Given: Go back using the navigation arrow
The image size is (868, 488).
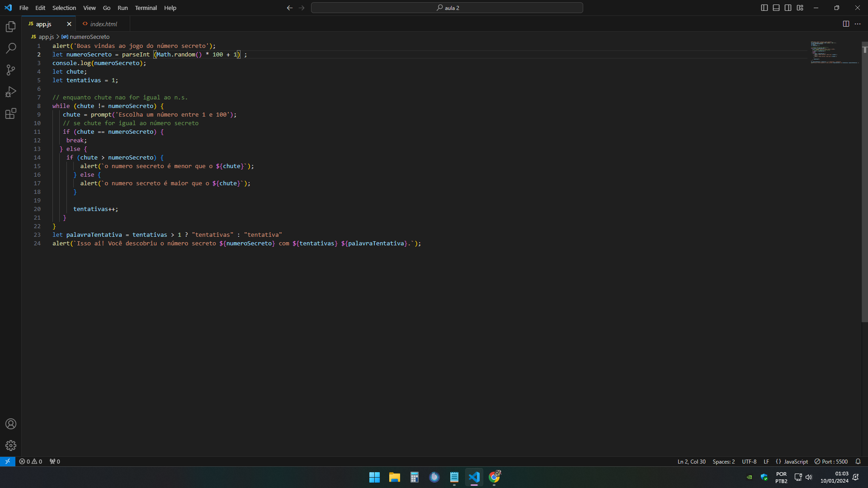Looking at the screenshot, I should click(x=290, y=8).
